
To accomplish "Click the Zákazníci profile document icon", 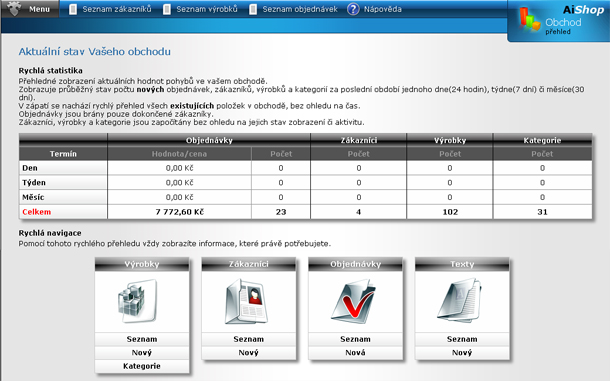I will tap(247, 301).
